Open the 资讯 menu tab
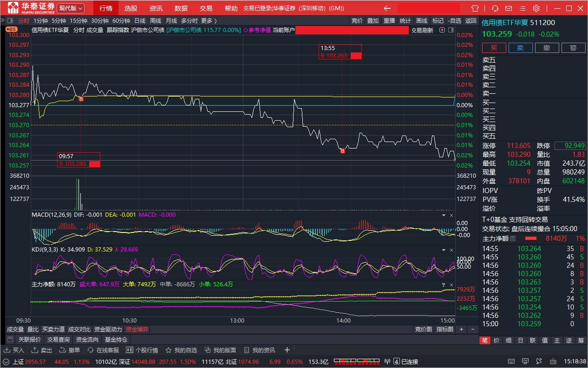 156,8
